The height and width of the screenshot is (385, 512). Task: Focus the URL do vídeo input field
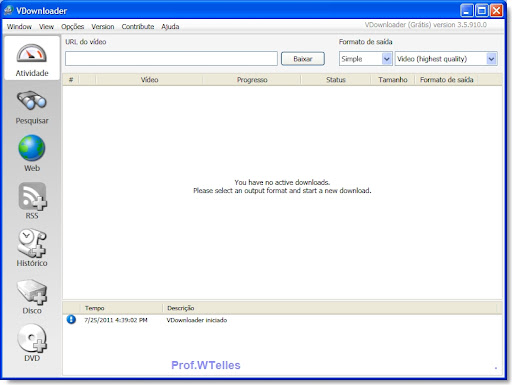171,59
